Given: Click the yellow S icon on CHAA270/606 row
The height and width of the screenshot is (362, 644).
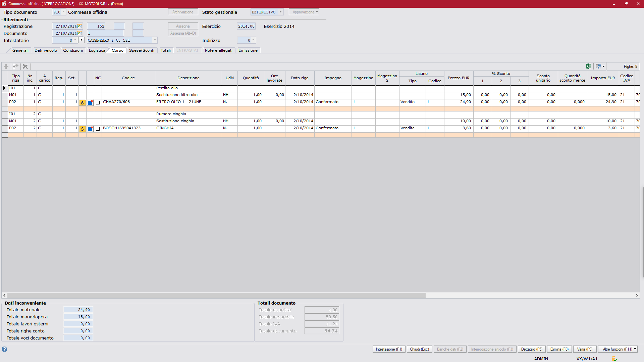Looking at the screenshot, I should pyautogui.click(x=83, y=102).
